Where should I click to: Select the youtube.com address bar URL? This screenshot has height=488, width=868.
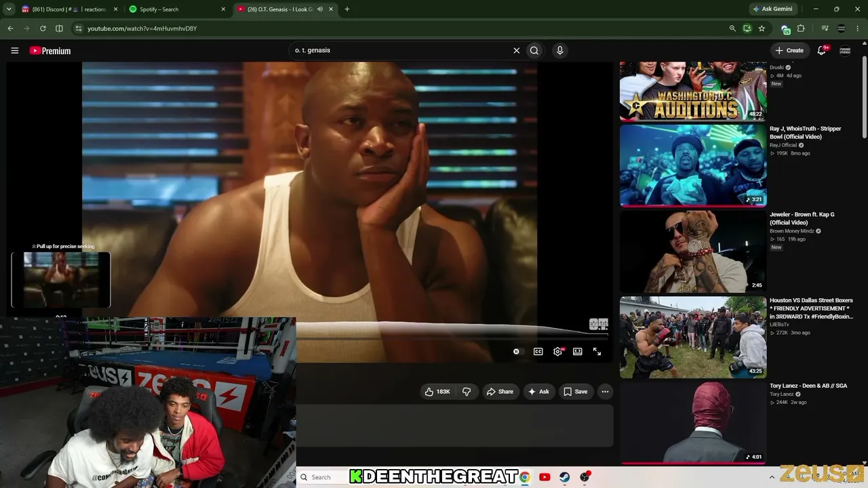142,28
